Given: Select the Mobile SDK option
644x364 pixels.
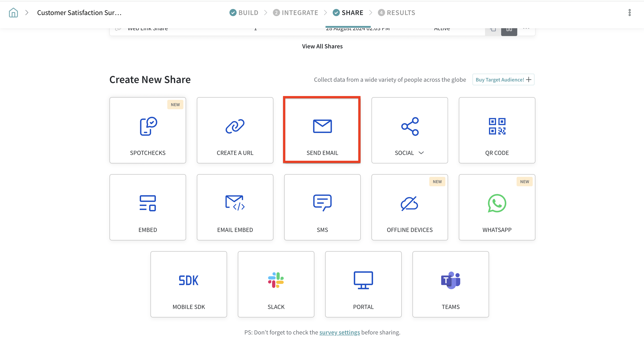Looking at the screenshot, I should click(189, 284).
